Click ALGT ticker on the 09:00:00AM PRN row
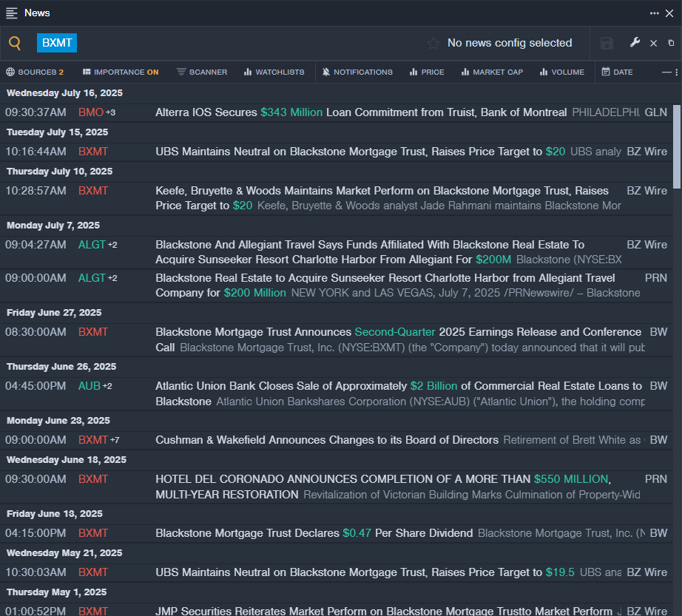The image size is (682, 616). pos(92,278)
